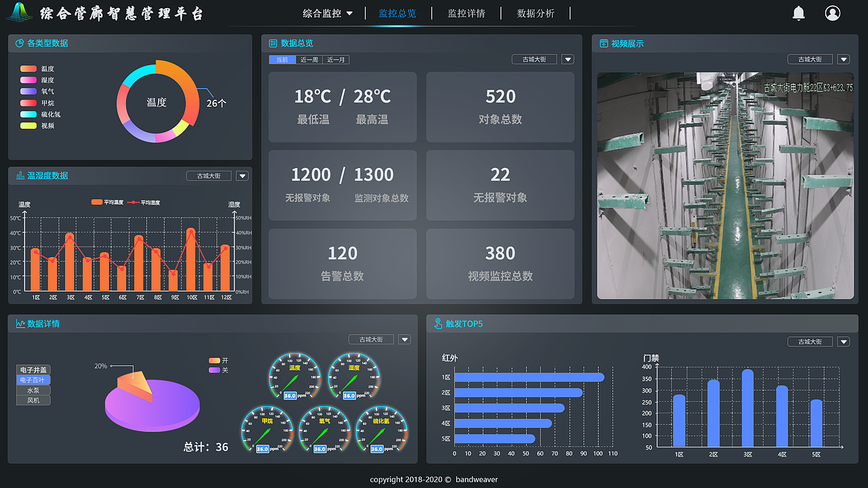The image size is (868, 488).
Task: Select the 湿度 gauge dial
Action: [354, 376]
